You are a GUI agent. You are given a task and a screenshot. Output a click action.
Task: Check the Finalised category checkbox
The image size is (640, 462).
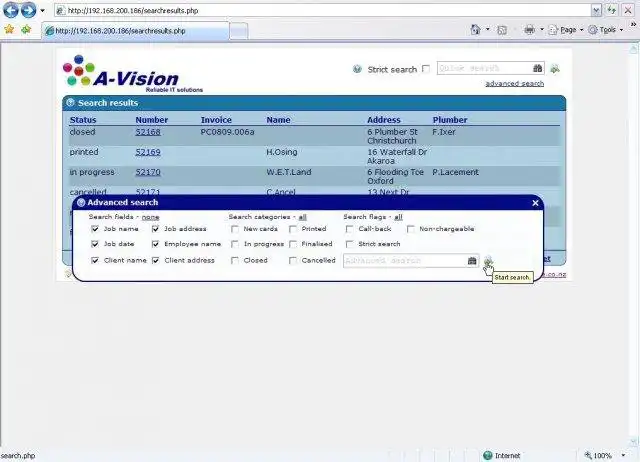pyautogui.click(x=293, y=244)
